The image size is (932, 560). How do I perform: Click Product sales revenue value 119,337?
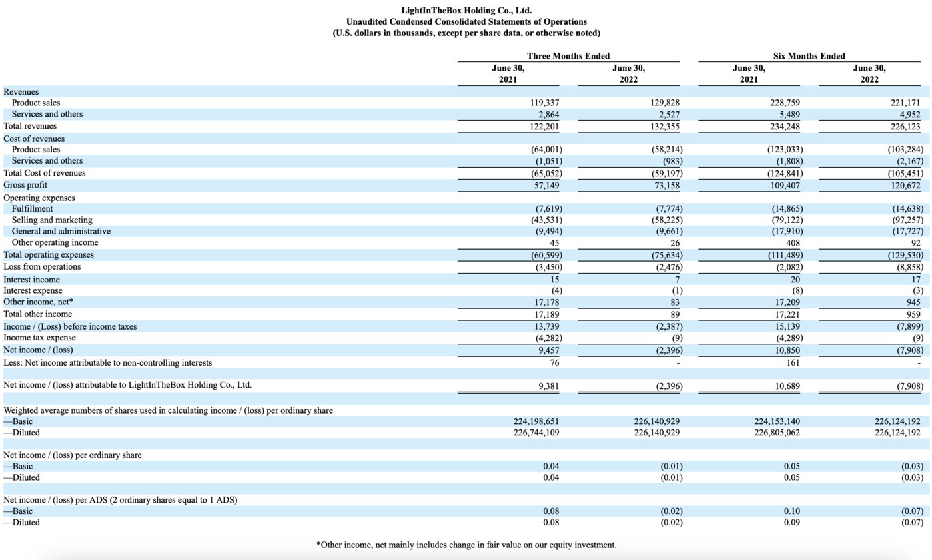pyautogui.click(x=544, y=103)
